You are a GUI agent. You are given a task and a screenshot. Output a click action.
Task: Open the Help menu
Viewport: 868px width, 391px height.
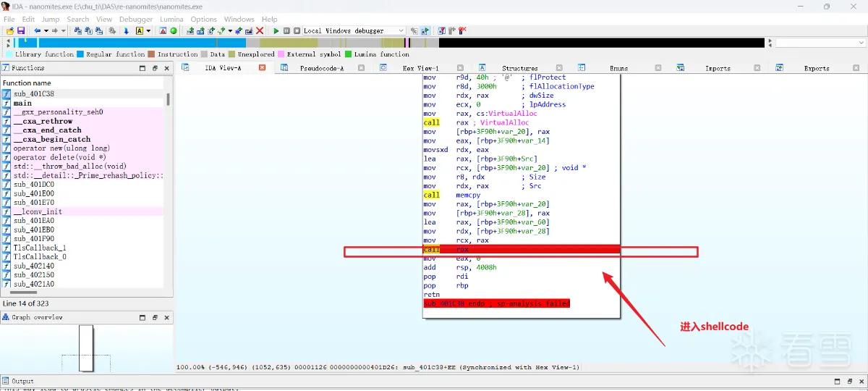[x=269, y=20]
